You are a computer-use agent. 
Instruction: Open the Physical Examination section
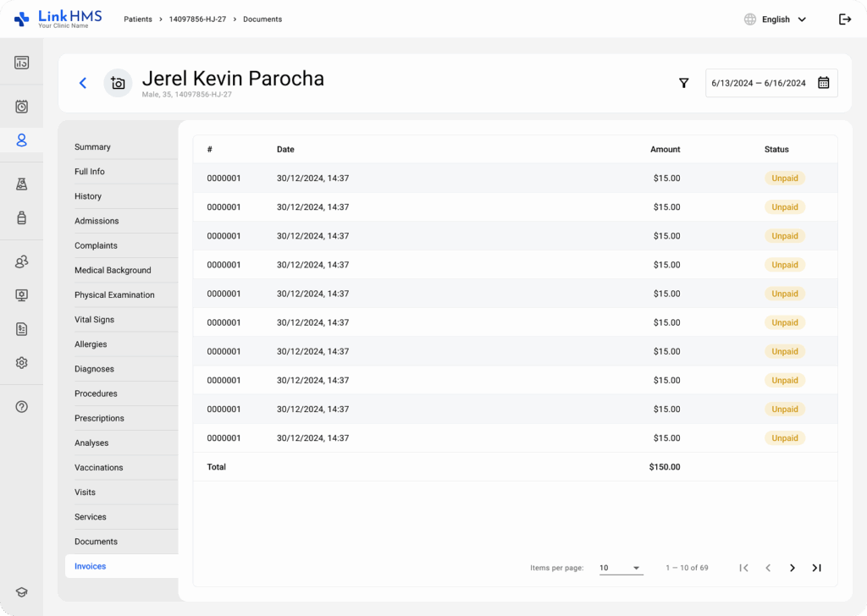tap(114, 295)
